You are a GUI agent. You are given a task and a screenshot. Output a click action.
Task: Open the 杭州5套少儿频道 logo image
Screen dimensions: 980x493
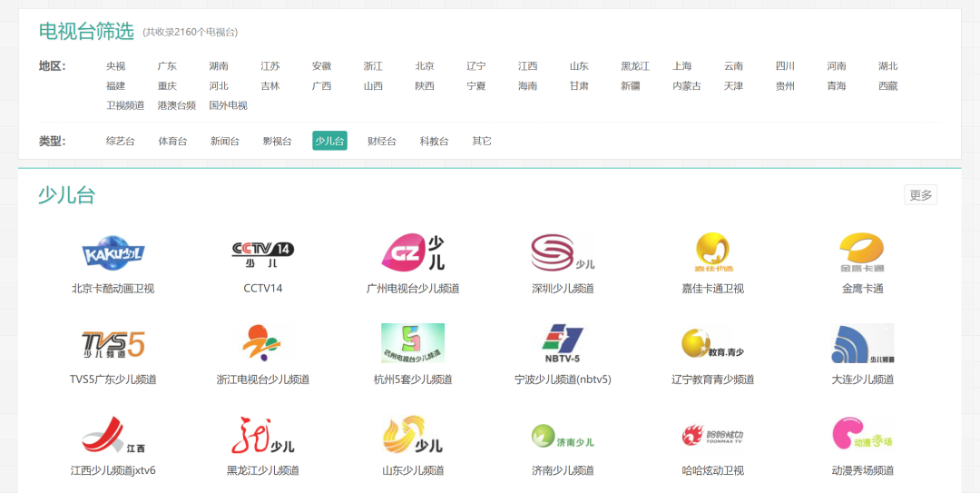click(x=413, y=343)
